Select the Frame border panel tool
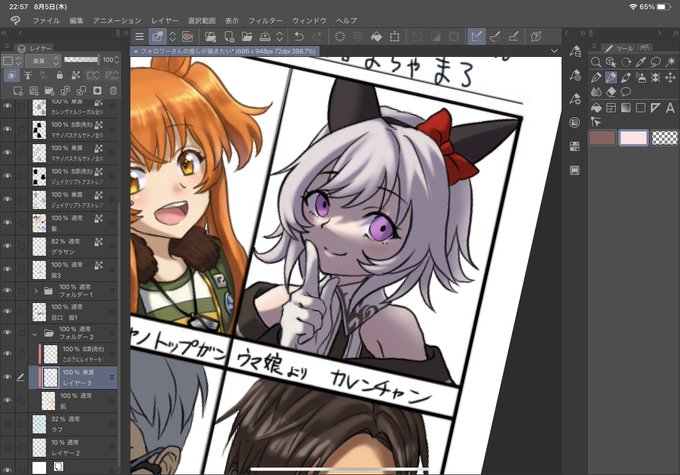 coord(611,108)
